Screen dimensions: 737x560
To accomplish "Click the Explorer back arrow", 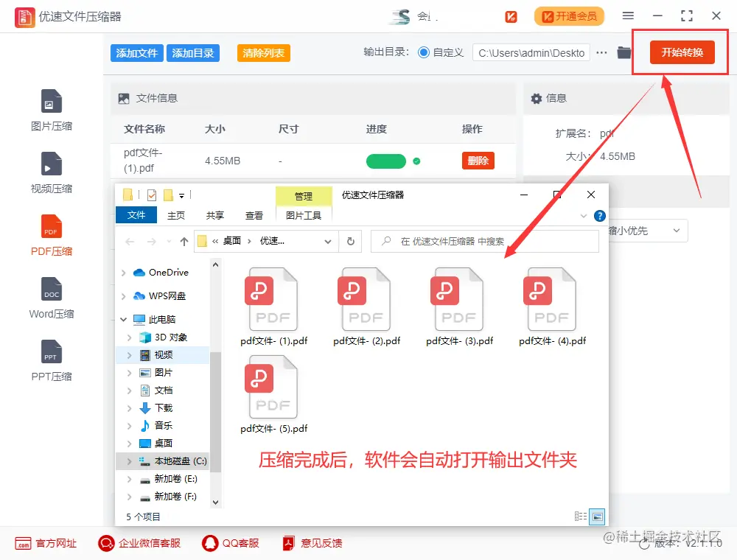I will click(x=130, y=242).
